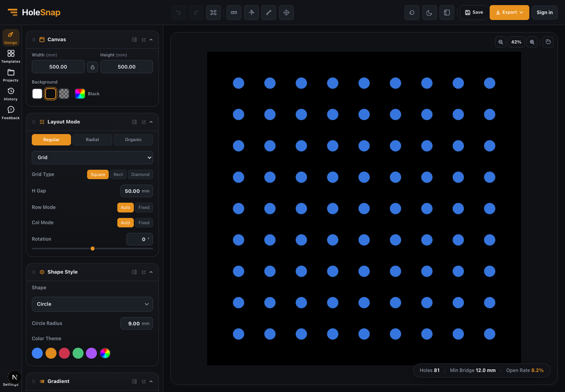Select the connector line tool icon
This screenshot has height=392, width=565.
[269, 13]
